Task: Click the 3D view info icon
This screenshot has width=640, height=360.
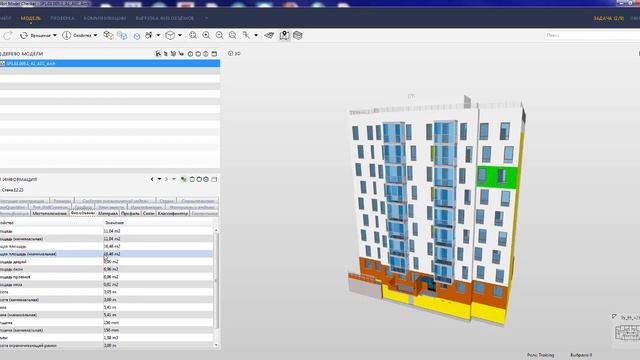Action: pyautogui.click(x=230, y=53)
